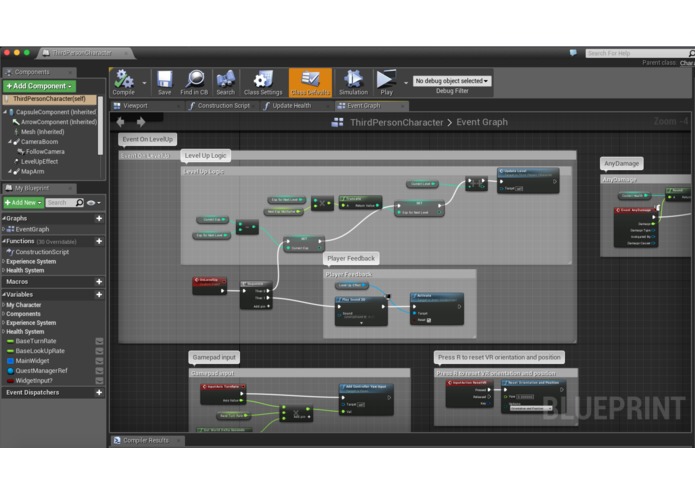Select the MapArm component
The height and width of the screenshot is (494, 695).
pyautogui.click(x=32, y=171)
